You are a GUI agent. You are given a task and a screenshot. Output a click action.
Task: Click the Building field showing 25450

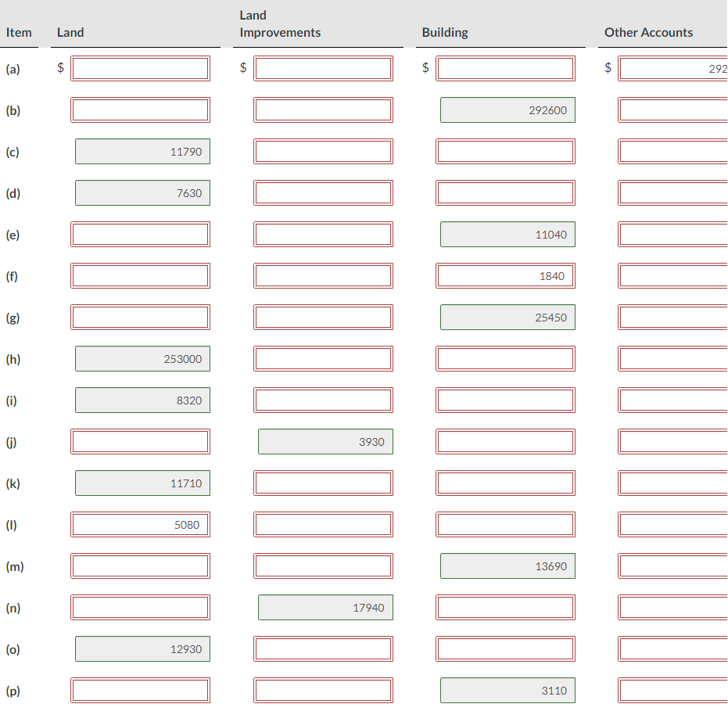507,317
